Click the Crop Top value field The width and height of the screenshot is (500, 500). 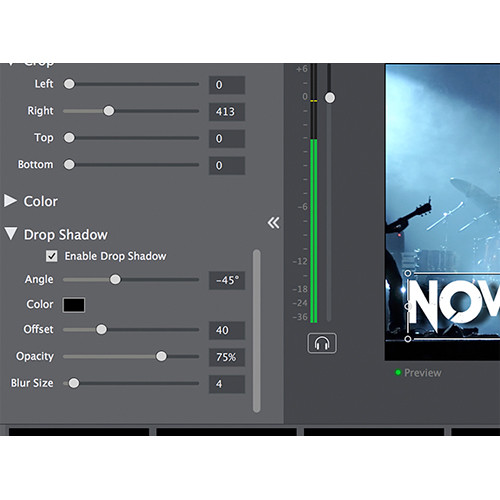point(227,139)
